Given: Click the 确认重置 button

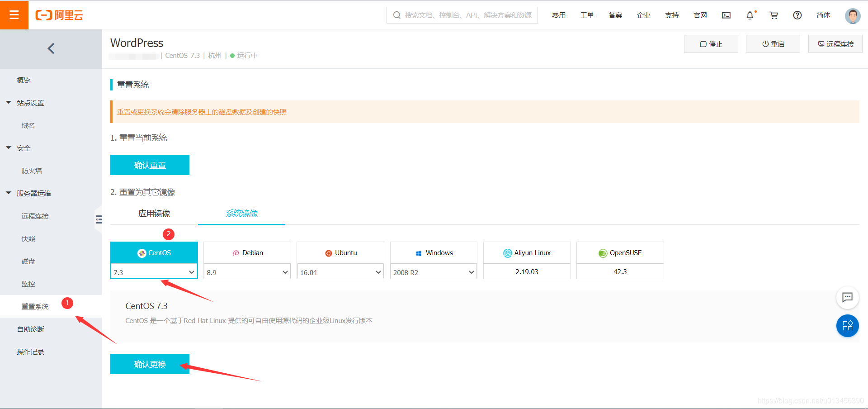Looking at the screenshot, I should 150,165.
